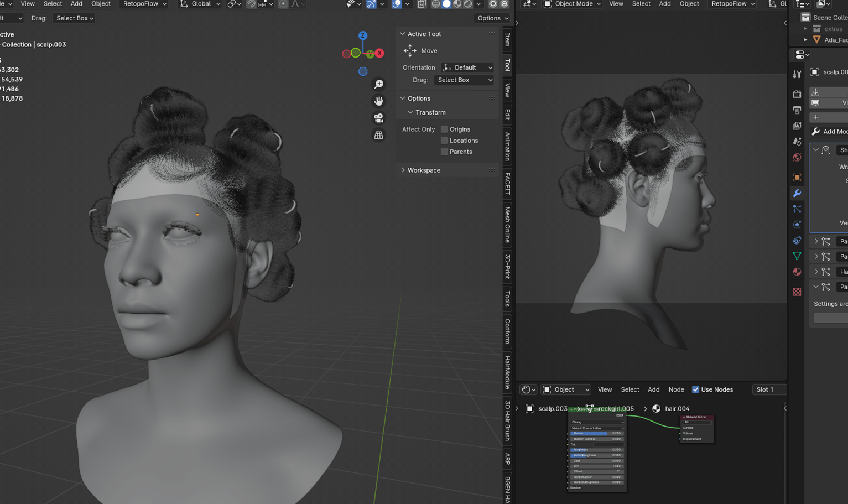
Task: Enable the Parents affect-only checkbox
Action: point(444,152)
